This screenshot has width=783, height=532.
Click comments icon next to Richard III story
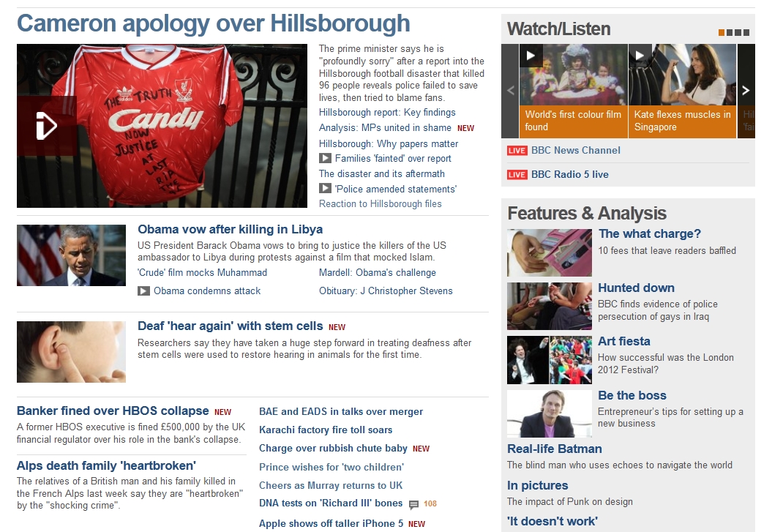click(x=413, y=504)
